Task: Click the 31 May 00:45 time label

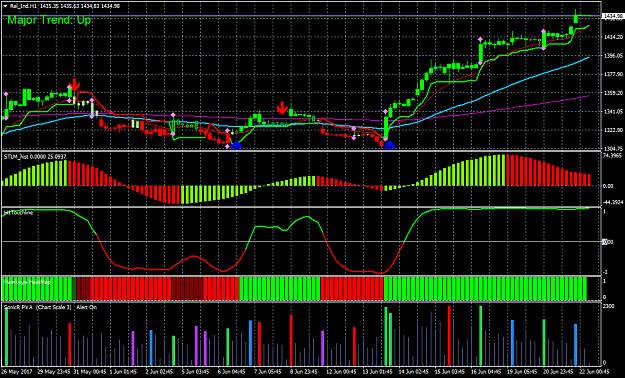Action: point(91,372)
